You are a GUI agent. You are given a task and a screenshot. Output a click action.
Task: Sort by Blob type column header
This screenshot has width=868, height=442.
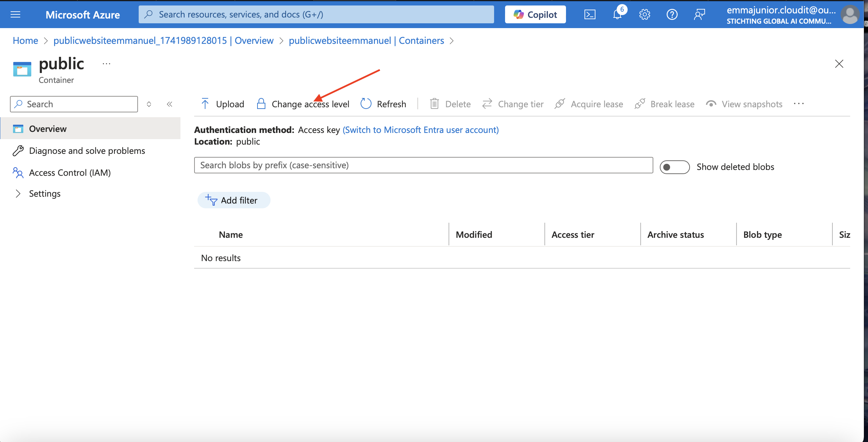pos(763,235)
